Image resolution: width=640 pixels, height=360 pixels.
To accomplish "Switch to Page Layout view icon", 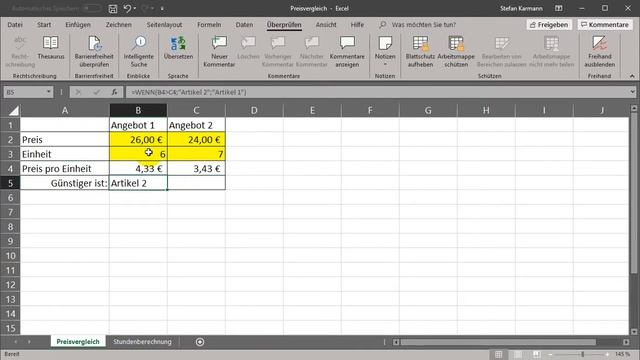I will tap(517, 354).
